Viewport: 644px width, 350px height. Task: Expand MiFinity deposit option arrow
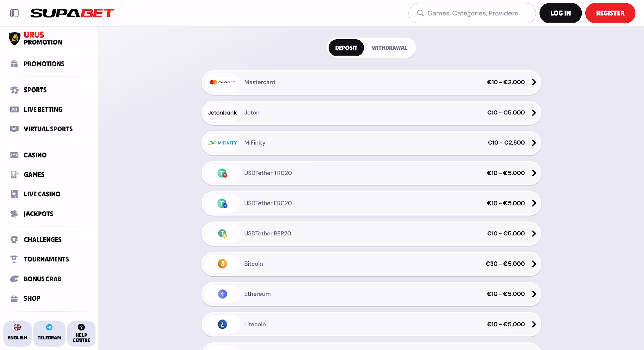[534, 143]
